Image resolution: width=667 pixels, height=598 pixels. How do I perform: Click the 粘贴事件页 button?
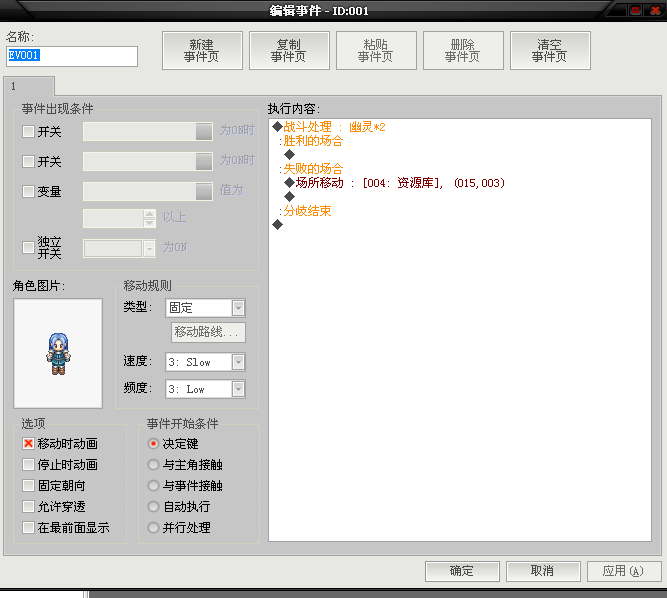click(x=376, y=51)
